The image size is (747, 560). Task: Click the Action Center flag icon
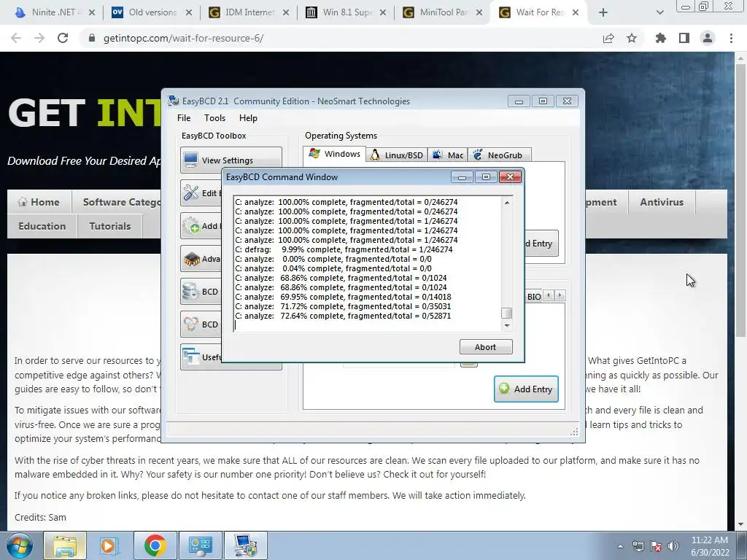pos(656,546)
